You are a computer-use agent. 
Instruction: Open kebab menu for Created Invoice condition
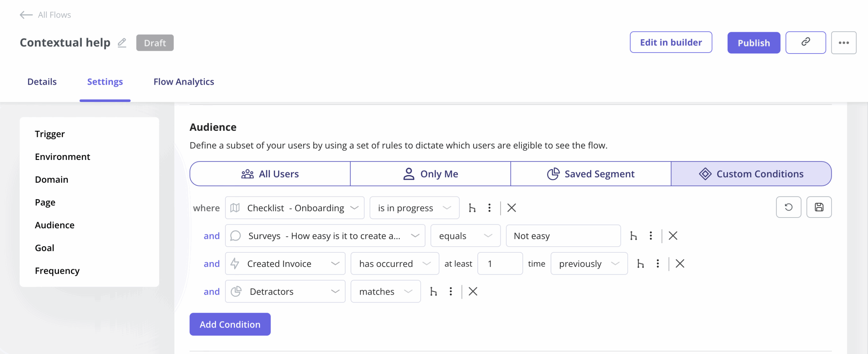click(657, 264)
